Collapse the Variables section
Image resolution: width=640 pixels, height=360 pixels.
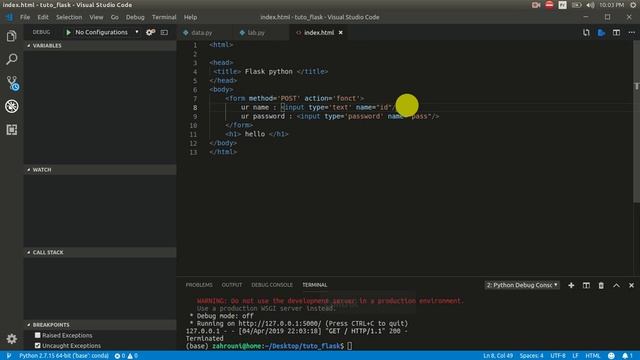[x=100, y=45]
